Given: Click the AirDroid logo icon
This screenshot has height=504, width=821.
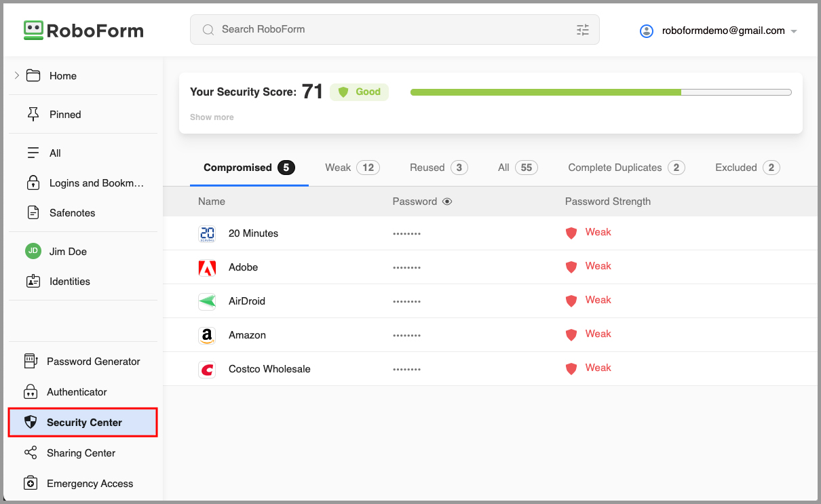Looking at the screenshot, I should (x=207, y=302).
